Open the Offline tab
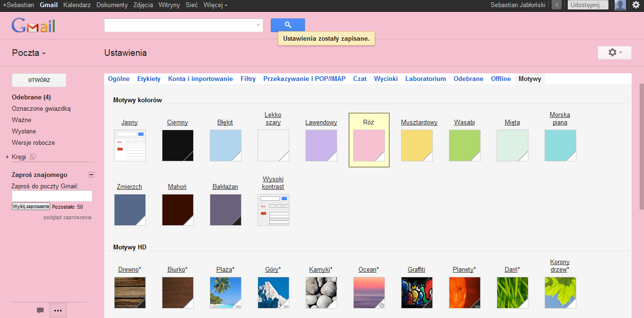 [501, 79]
